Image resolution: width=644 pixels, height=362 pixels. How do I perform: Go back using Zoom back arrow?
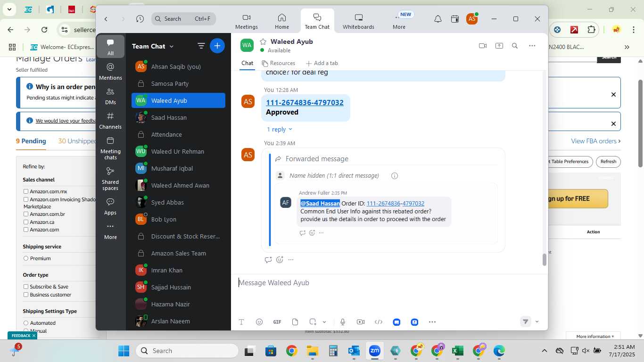(106, 19)
